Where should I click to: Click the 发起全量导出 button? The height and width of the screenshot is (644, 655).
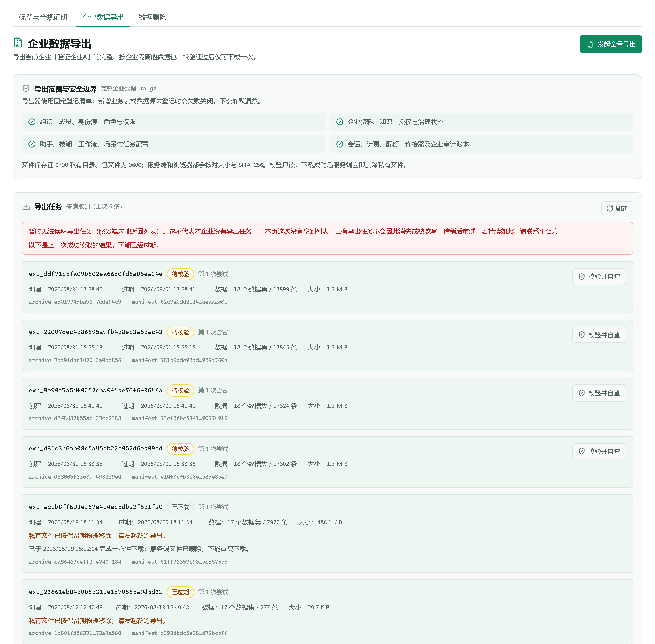[610, 44]
